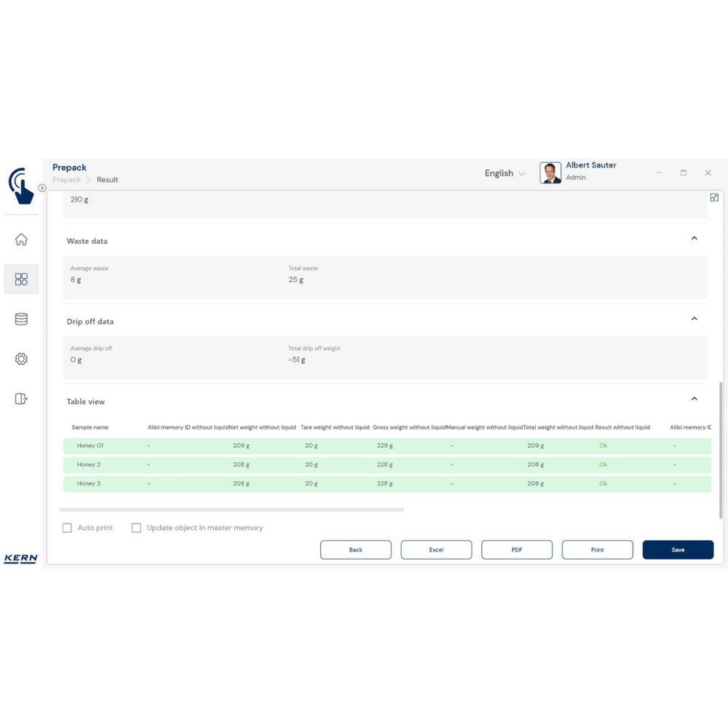Expand sidebar with small arrow circle

click(x=42, y=188)
